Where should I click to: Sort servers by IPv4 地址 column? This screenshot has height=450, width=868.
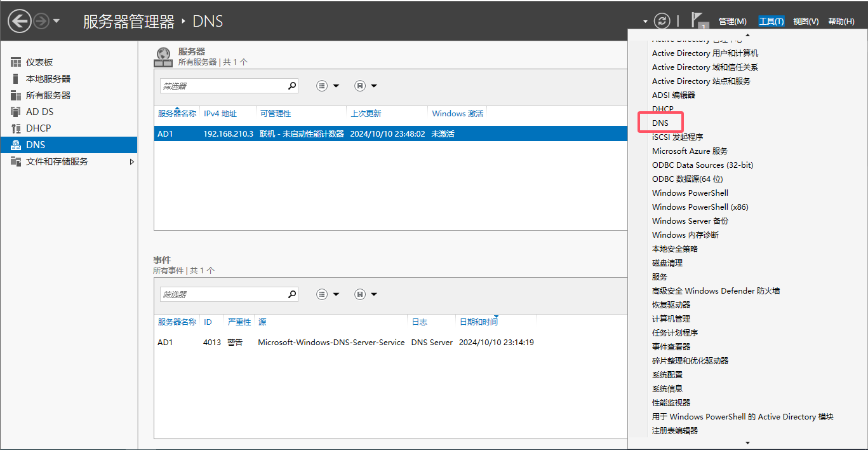point(220,114)
